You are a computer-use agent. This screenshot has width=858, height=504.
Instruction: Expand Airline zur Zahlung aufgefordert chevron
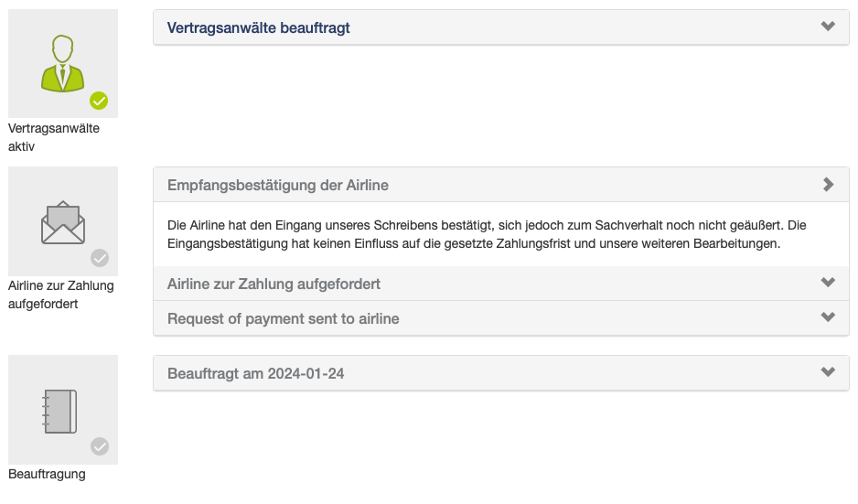(828, 283)
